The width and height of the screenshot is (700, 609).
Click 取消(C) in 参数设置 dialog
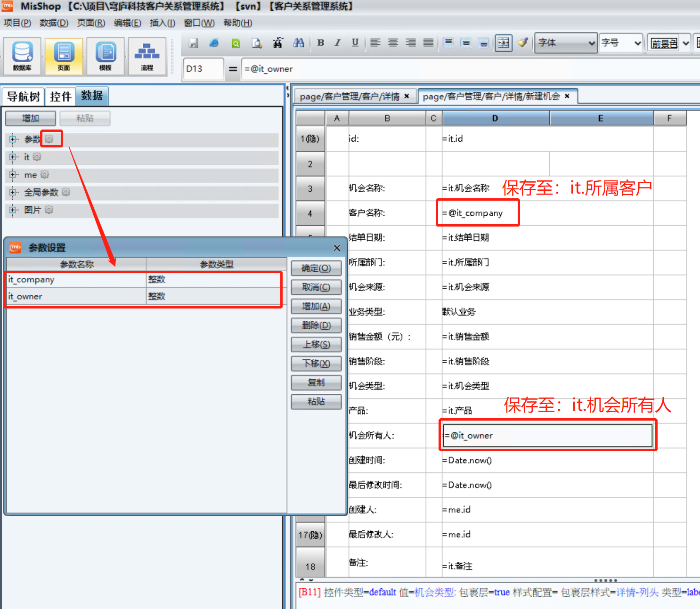(316, 287)
